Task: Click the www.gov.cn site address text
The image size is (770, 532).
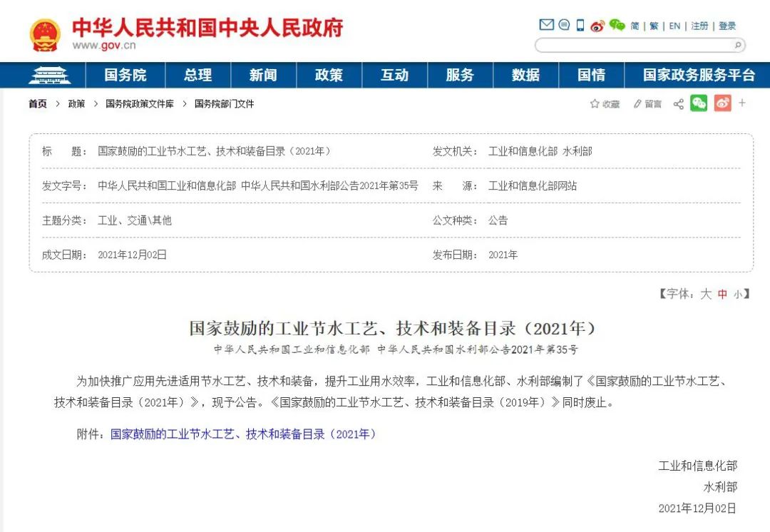Action: coord(104,45)
